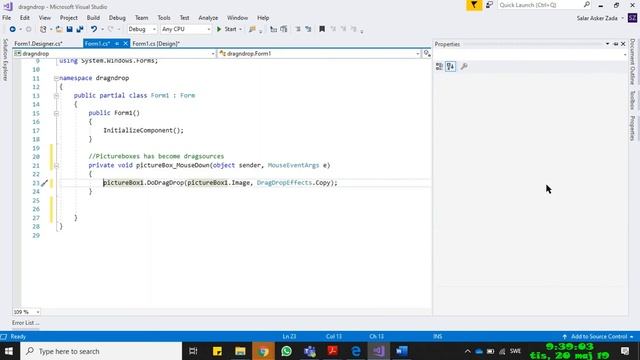Collapse the pictureBox_MouseDown method block
The image size is (640, 360).
(56, 165)
